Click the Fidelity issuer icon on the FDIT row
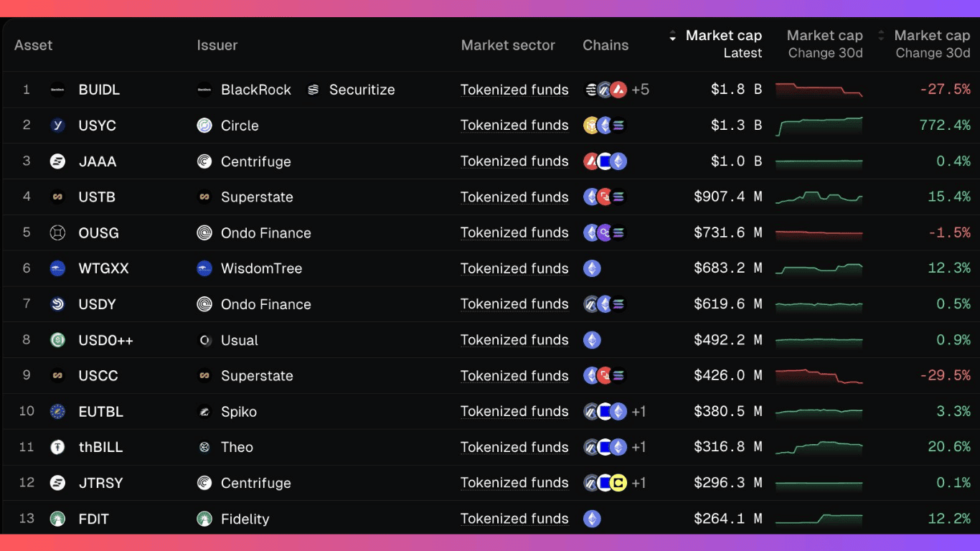The height and width of the screenshot is (551, 980). click(x=203, y=519)
